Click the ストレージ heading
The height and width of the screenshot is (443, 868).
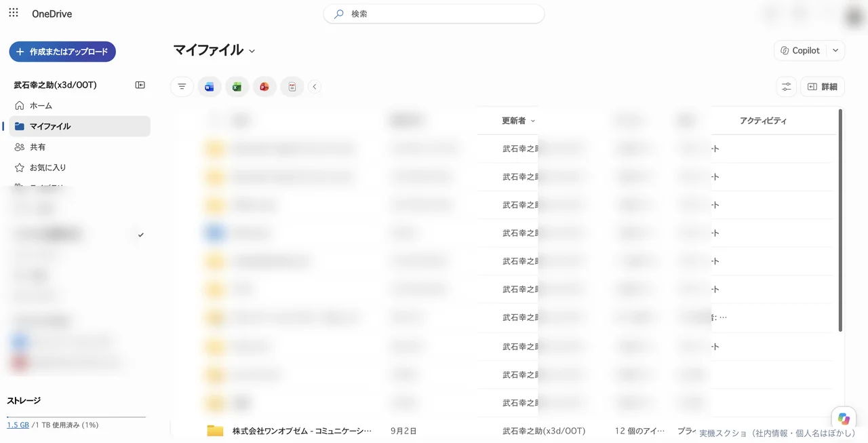tap(24, 400)
